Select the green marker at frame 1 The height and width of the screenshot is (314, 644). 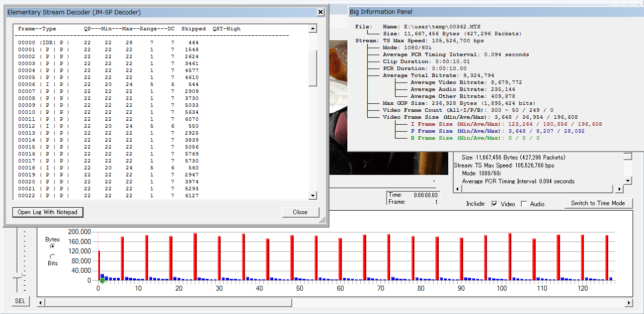pos(102,281)
